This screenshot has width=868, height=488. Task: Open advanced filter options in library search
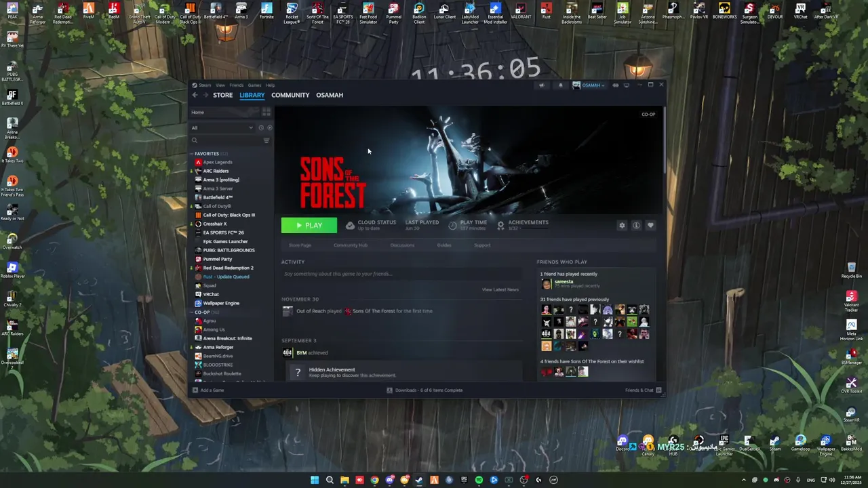267,140
